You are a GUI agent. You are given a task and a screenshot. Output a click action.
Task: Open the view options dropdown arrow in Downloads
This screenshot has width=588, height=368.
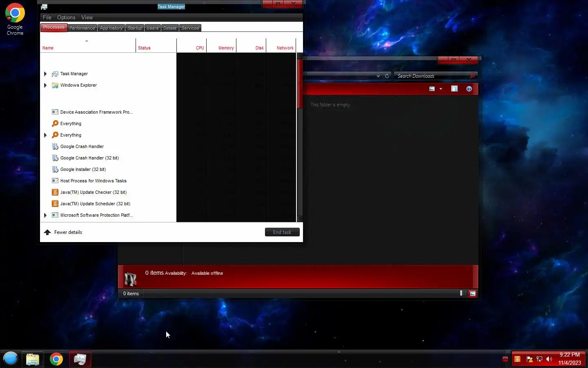(x=441, y=89)
